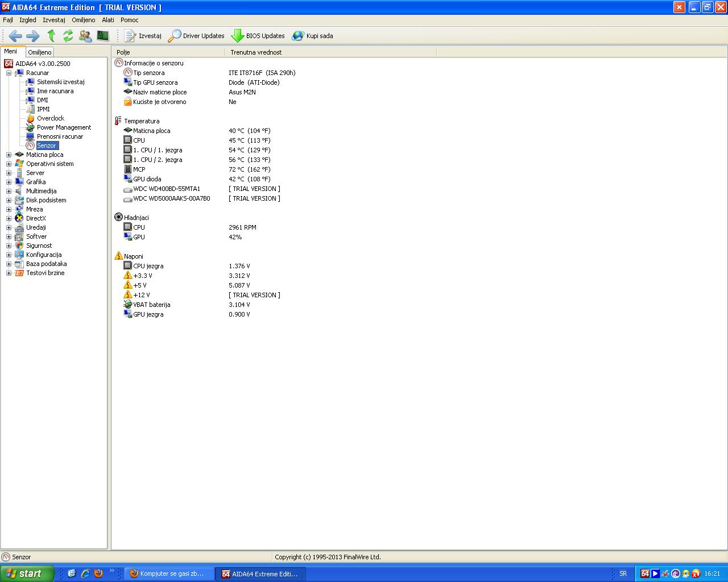Open the Pomoc menu
This screenshot has height=582, width=728.
130,20
